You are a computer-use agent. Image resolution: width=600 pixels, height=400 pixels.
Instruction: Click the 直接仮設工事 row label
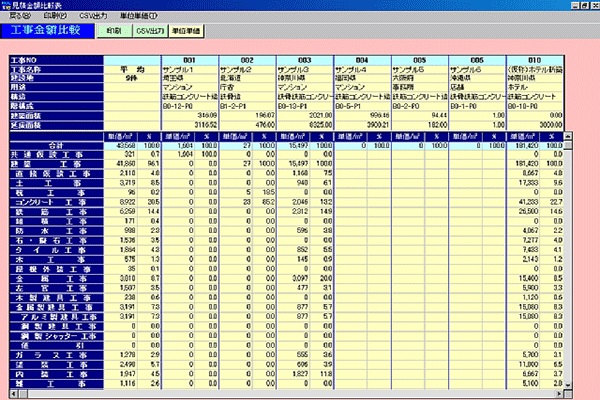click(x=56, y=173)
